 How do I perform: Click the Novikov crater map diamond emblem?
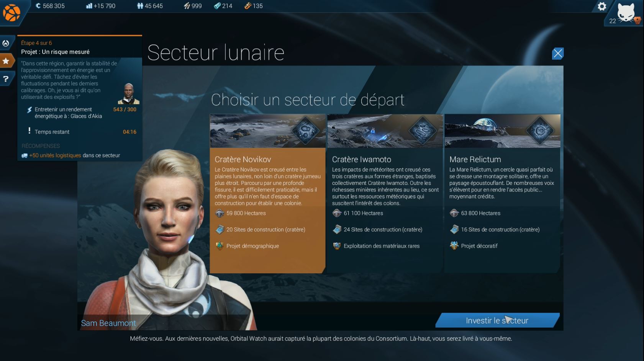[x=306, y=131]
